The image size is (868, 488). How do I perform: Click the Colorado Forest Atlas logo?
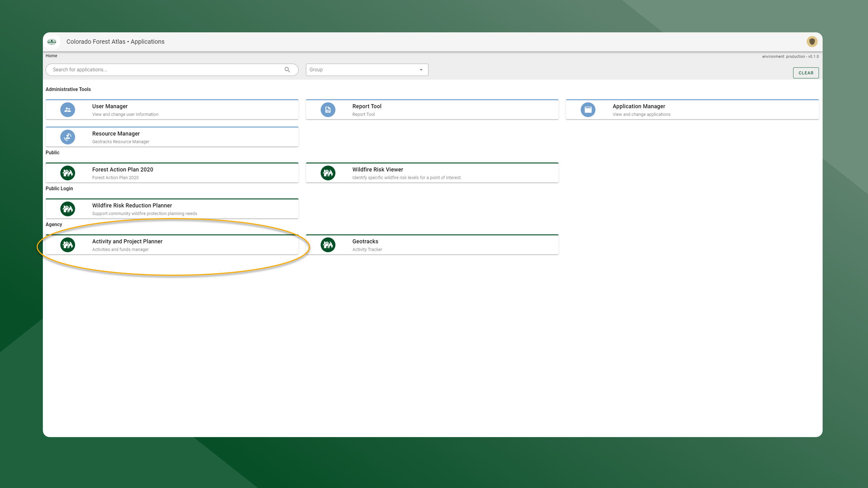point(53,41)
